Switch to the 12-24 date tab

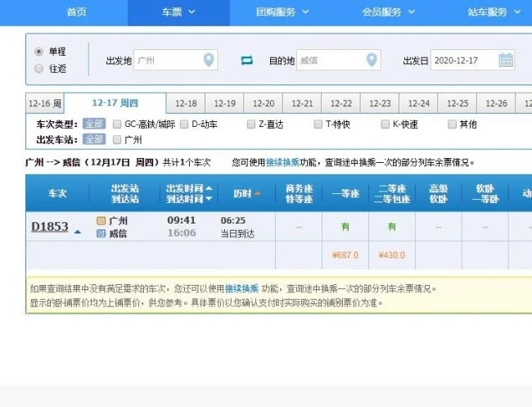(x=419, y=103)
